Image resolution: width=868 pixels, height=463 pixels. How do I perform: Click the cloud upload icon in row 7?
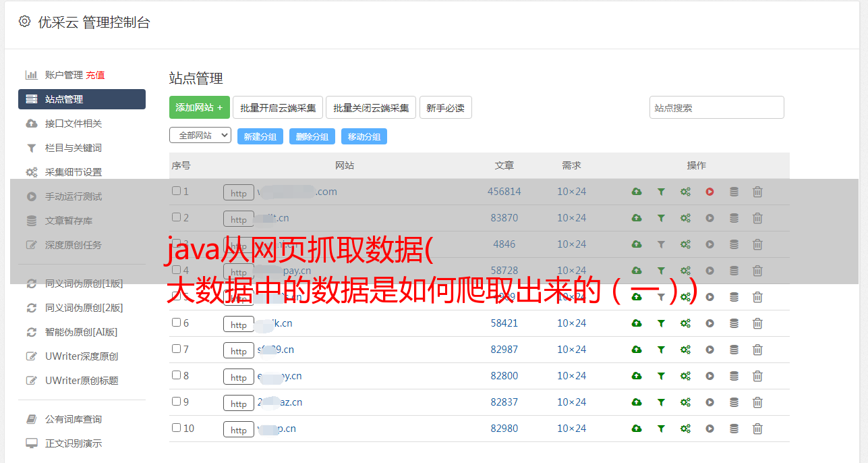coord(637,350)
